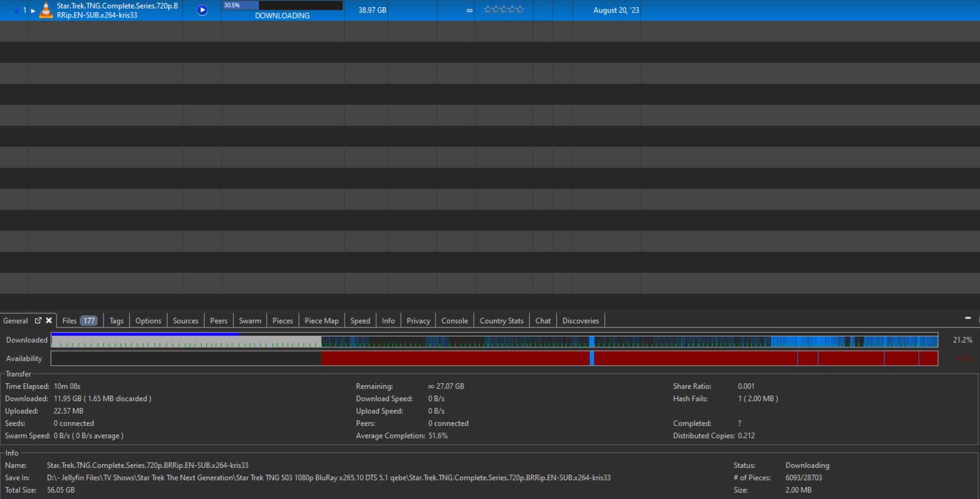980x499 pixels.
Task: Click the Downloaded pieces bar
Action: [x=495, y=340]
